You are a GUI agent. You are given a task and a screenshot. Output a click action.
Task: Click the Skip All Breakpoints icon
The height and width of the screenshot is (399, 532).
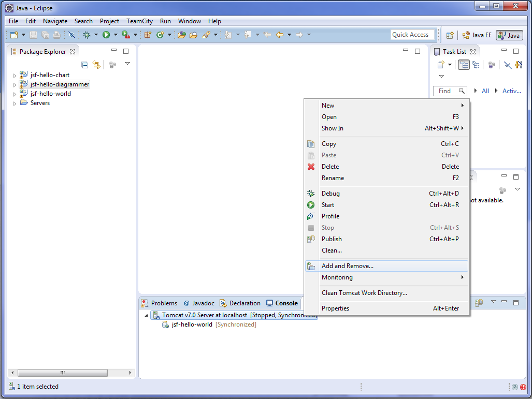pyautogui.click(x=71, y=35)
